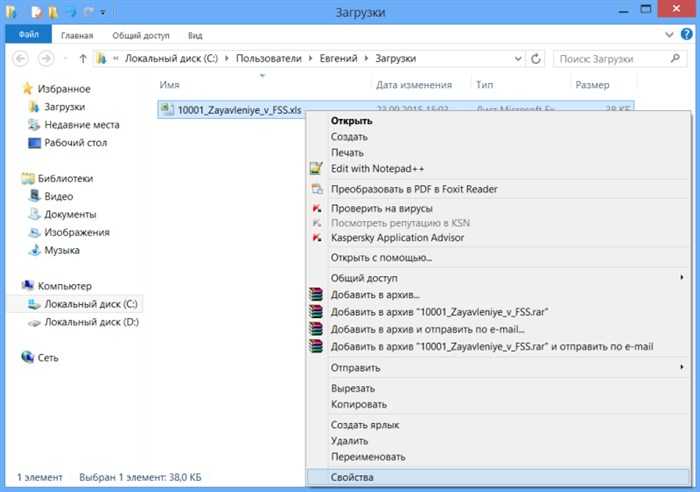Open Локальный диск (D:) in the navigation pane

coord(91,322)
